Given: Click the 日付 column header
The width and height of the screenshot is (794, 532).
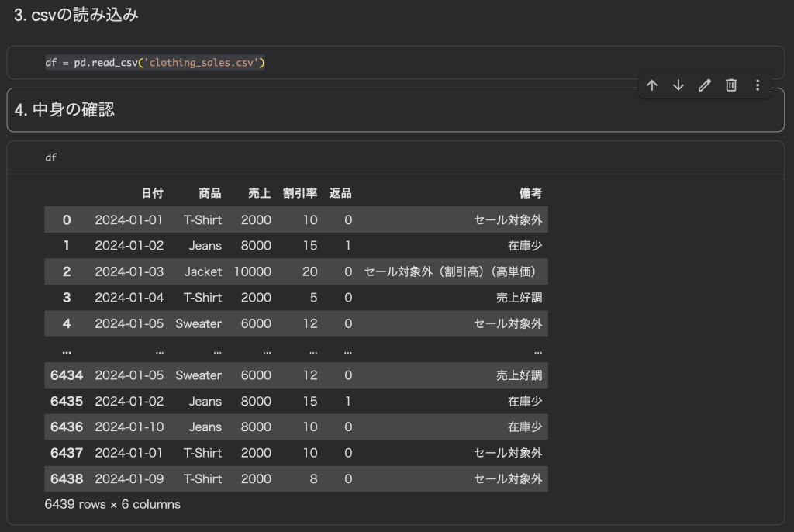Looking at the screenshot, I should (x=152, y=193).
